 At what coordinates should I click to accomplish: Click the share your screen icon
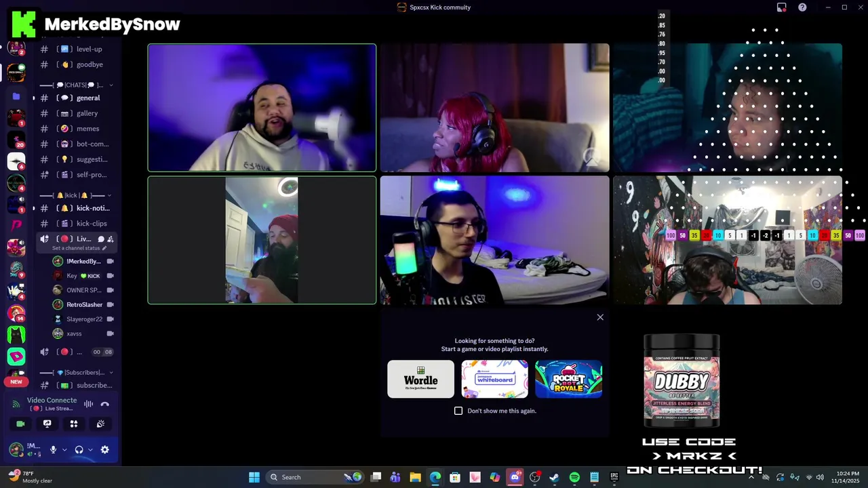pos(47,424)
